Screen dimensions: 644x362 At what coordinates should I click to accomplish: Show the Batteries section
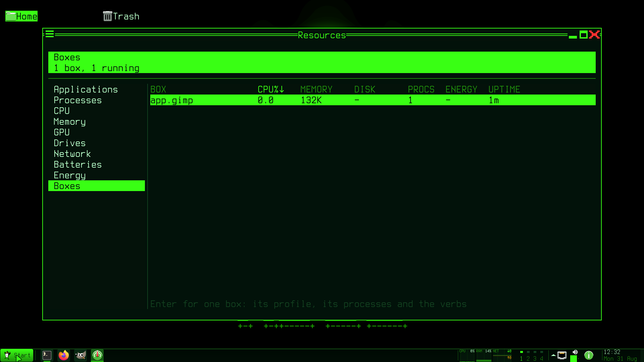(x=97, y=165)
